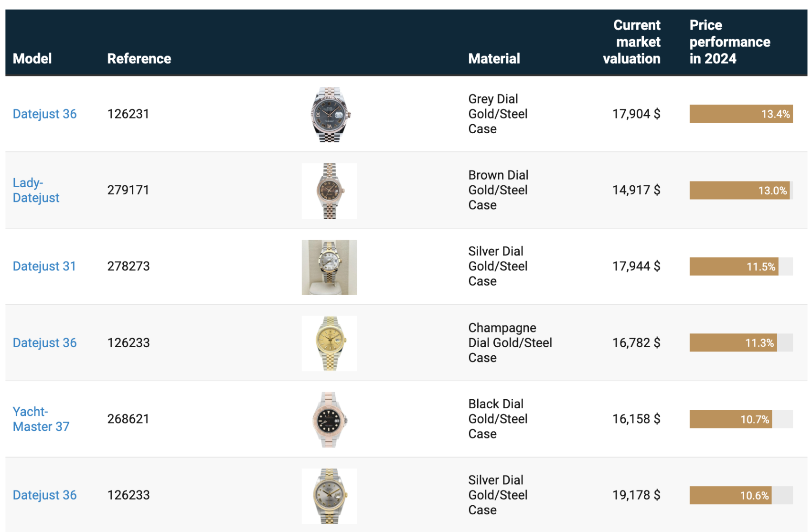This screenshot has height=532, width=812.
Task: Click the 13.4% price performance bar
Action: coord(741,114)
